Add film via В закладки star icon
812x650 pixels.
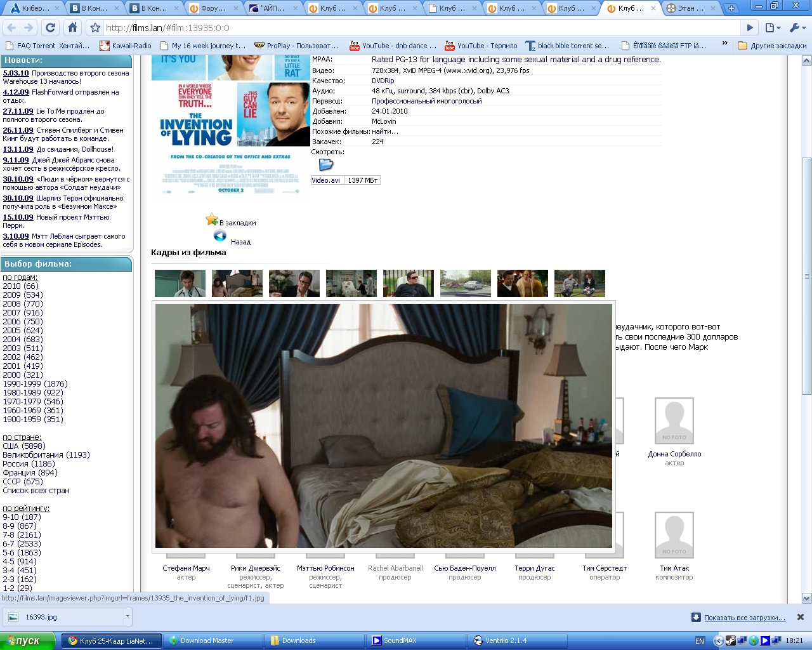212,220
